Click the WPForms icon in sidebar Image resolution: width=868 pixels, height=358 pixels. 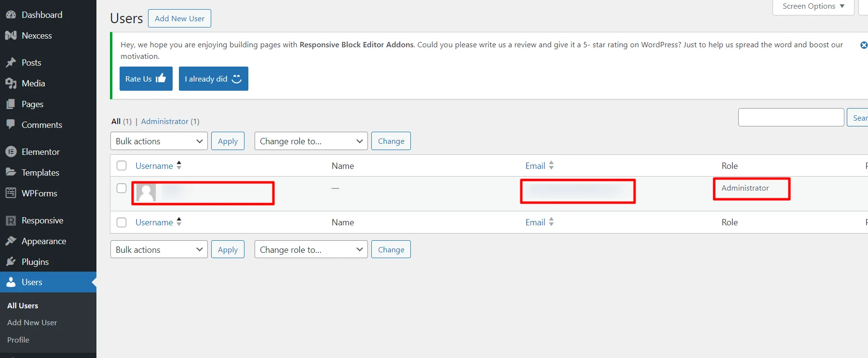11,193
